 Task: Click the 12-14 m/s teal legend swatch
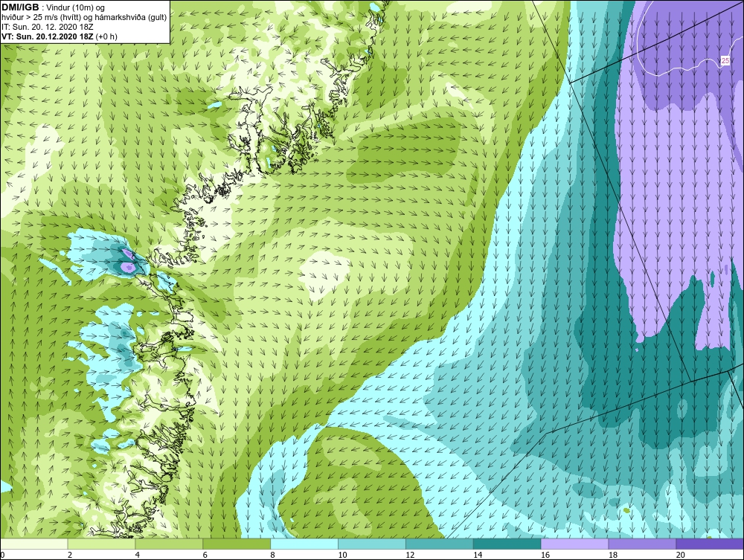[x=440, y=544]
